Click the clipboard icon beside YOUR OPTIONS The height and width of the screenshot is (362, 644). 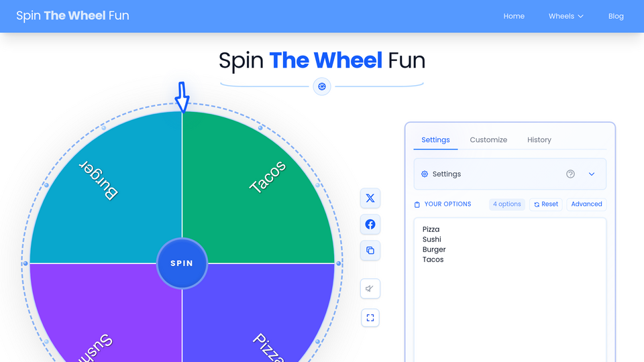(417, 204)
